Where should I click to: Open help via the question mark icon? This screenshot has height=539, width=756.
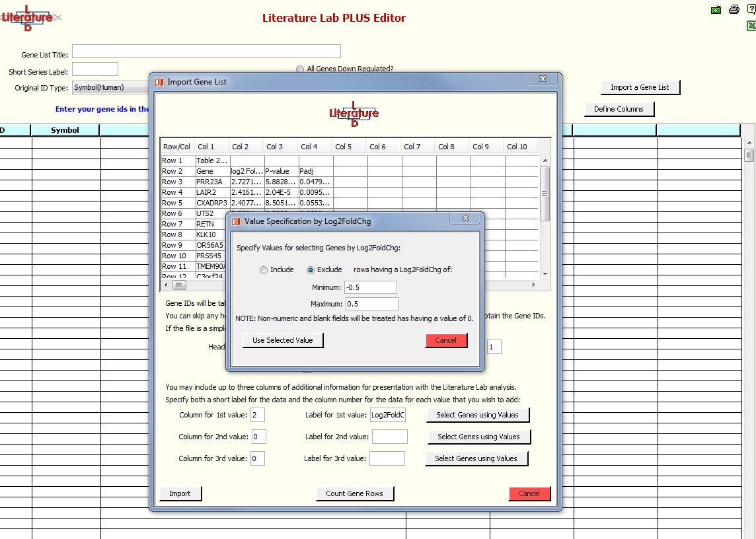click(751, 9)
